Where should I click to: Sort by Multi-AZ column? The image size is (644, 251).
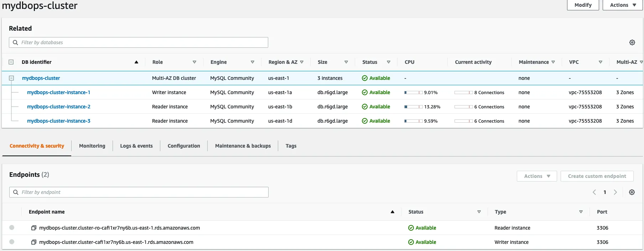click(641, 62)
